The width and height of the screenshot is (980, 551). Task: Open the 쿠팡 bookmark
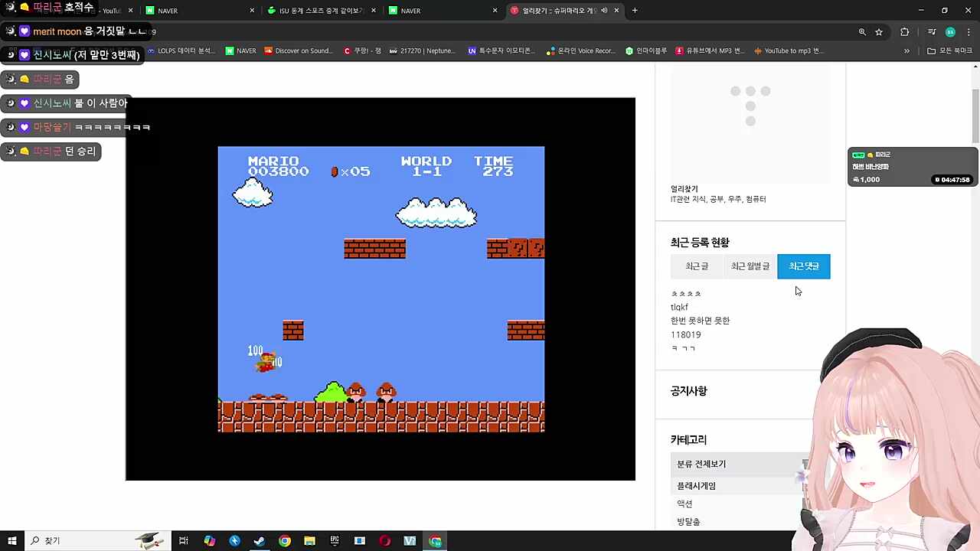coord(361,51)
